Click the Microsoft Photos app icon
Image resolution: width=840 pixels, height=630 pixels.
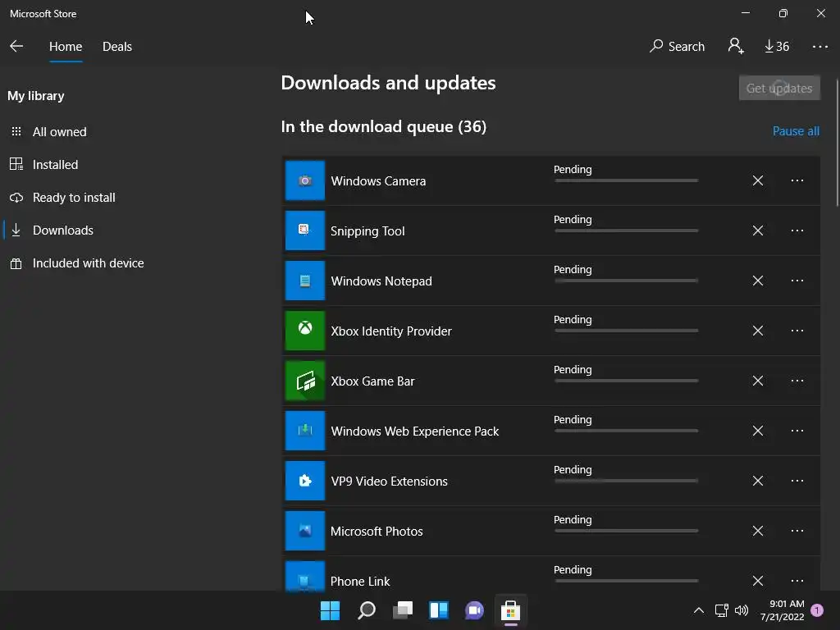[x=305, y=531]
